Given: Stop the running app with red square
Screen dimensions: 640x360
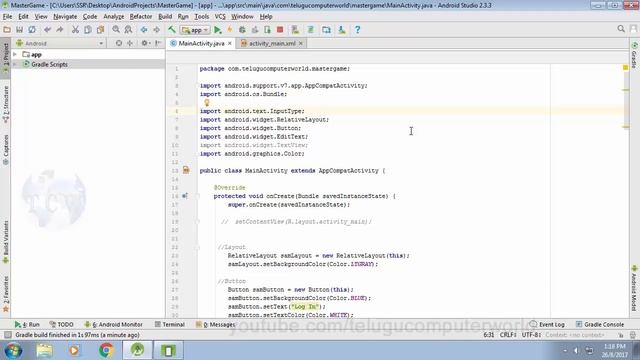Looking at the screenshot, I should [x=280, y=30].
